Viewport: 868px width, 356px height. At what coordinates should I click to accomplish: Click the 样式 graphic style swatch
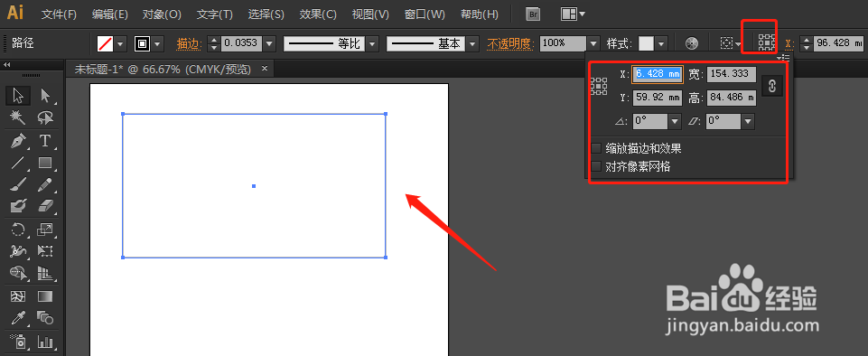pos(646,43)
